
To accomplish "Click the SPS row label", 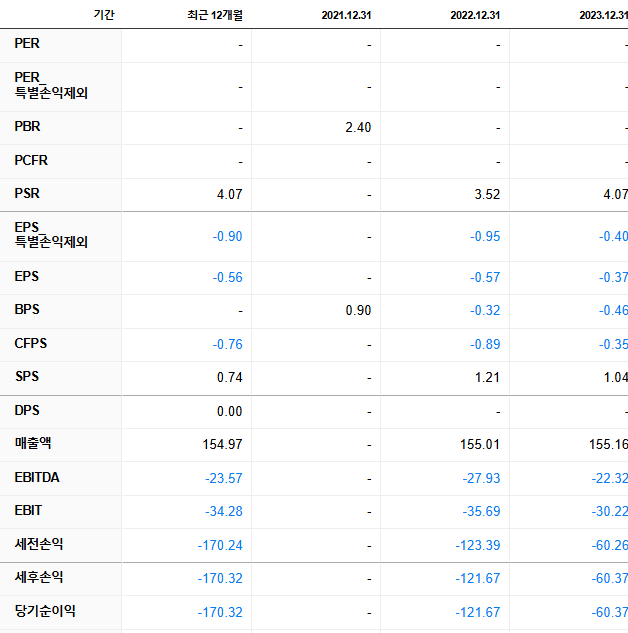I will (x=27, y=377).
